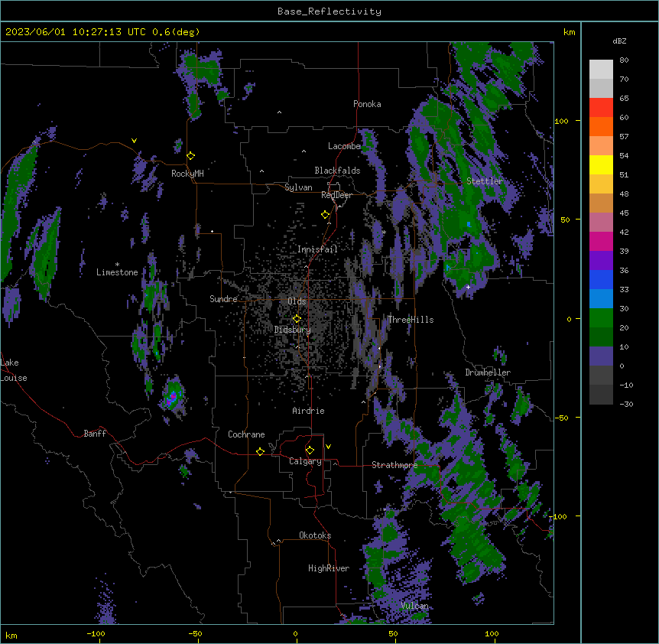Viewport: 659px width, 644px height.
Task: Click the Lake Louise label
Action: coord(14,370)
